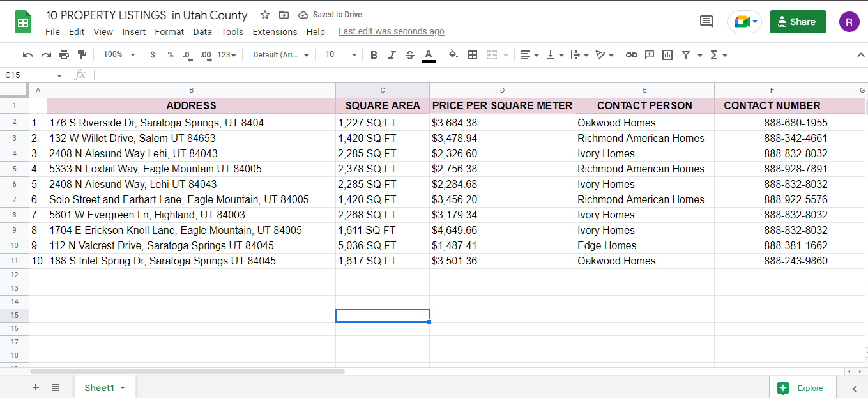
Task: Star this spreadsheet document
Action: [x=265, y=15]
